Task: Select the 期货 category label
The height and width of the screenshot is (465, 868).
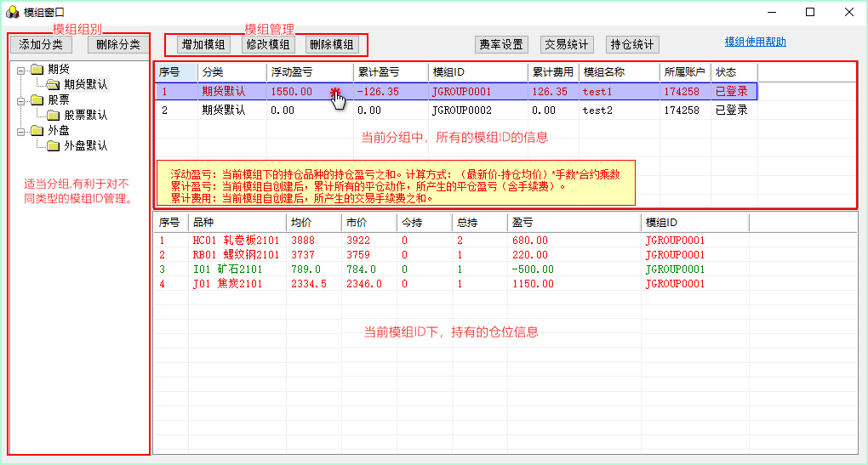Action: tap(58, 69)
